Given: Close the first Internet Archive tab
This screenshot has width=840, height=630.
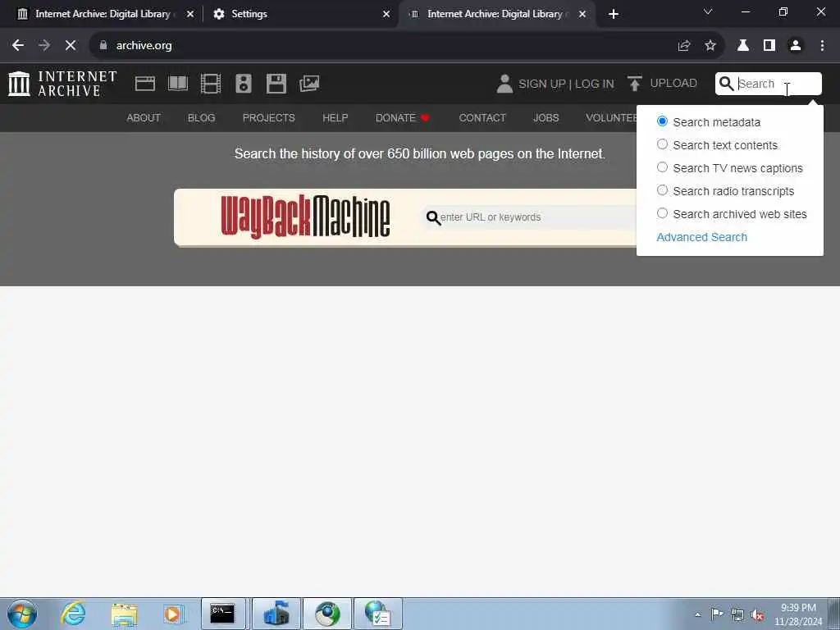Looking at the screenshot, I should pyautogui.click(x=190, y=14).
